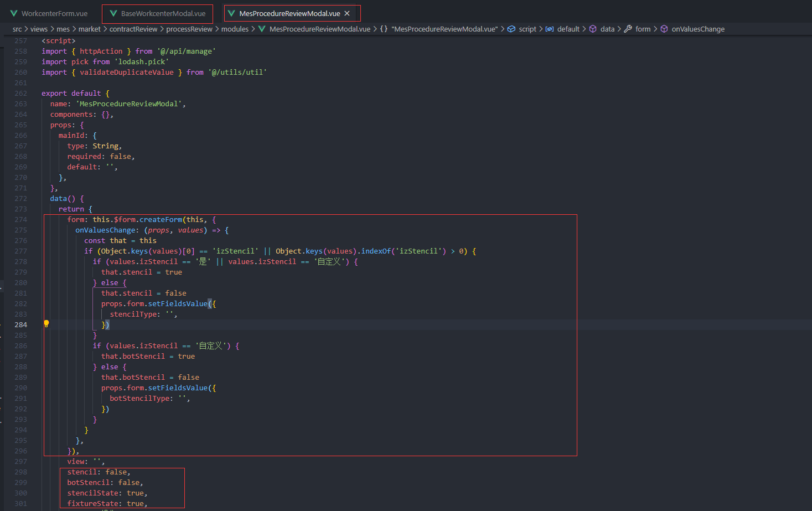Click the script symbol icon in the breadcrumb
Viewport: 812px width, 511px height.
pos(511,29)
